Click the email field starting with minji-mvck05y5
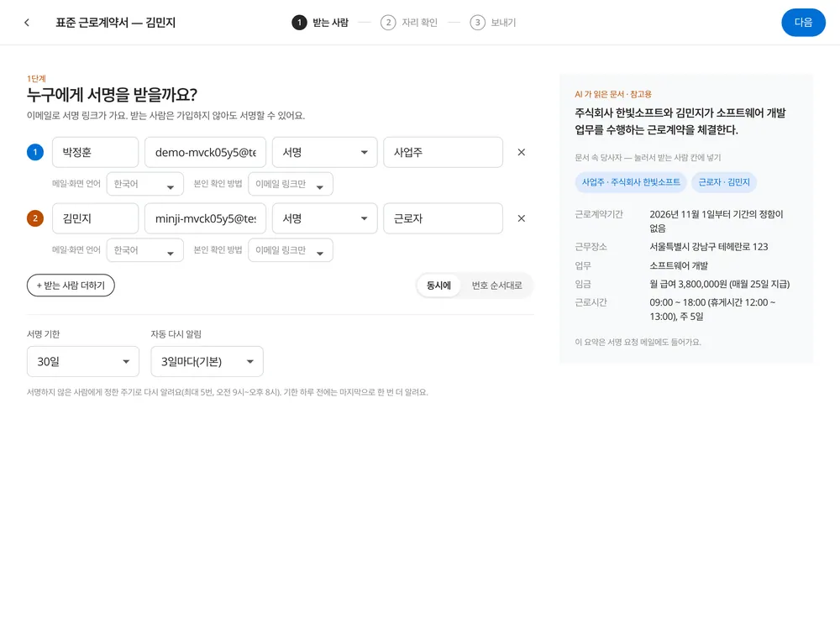The image size is (840, 634). (x=205, y=218)
